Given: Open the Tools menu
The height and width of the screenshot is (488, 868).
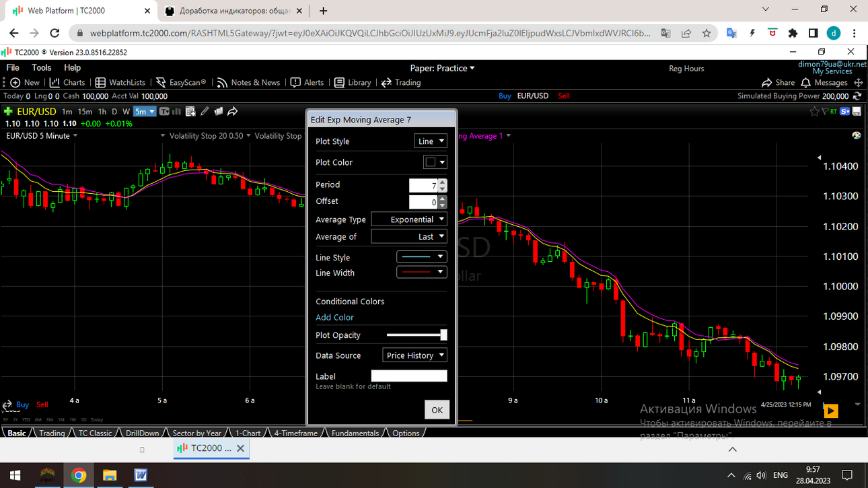Looking at the screenshot, I should click(x=41, y=67).
